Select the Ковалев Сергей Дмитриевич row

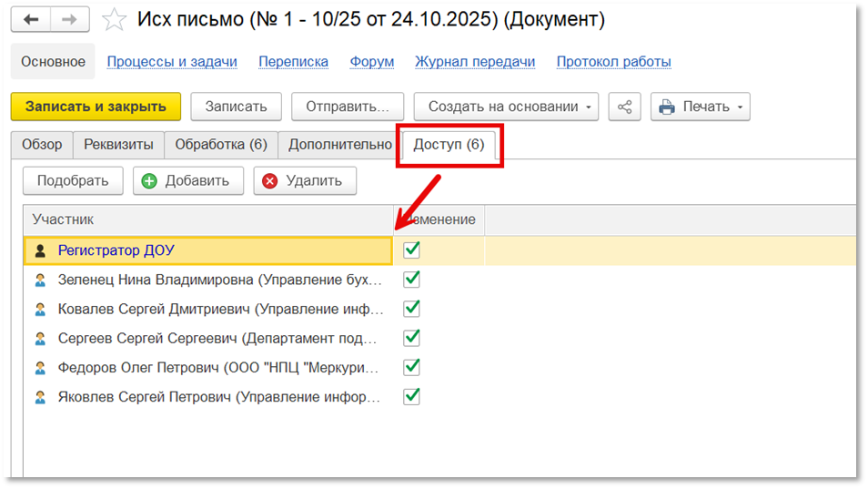(x=439, y=309)
